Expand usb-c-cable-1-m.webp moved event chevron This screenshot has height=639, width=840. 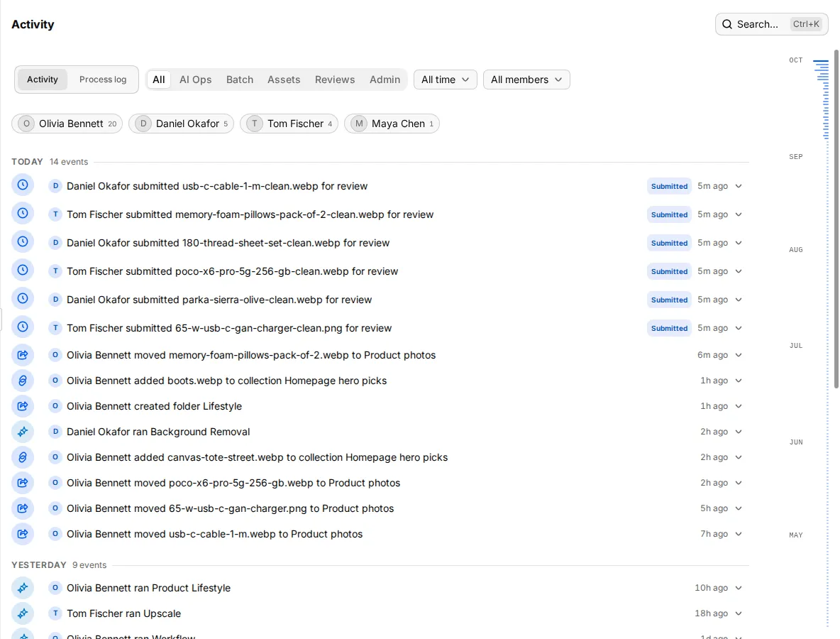coord(739,534)
